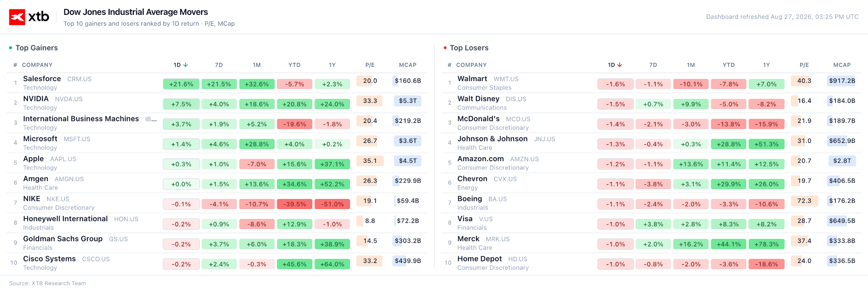This screenshot has height=291, width=868.
Task: Click the Source: XTB Research Team footer
Action: click(x=47, y=283)
